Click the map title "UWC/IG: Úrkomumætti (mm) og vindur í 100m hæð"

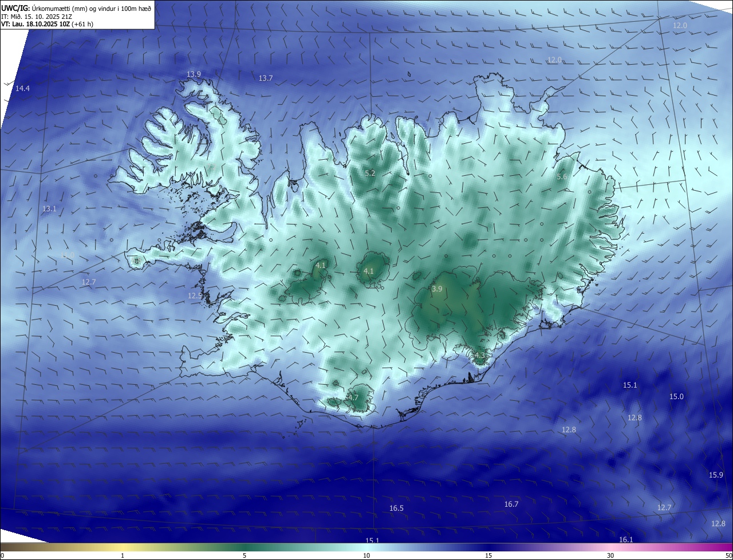point(76,8)
